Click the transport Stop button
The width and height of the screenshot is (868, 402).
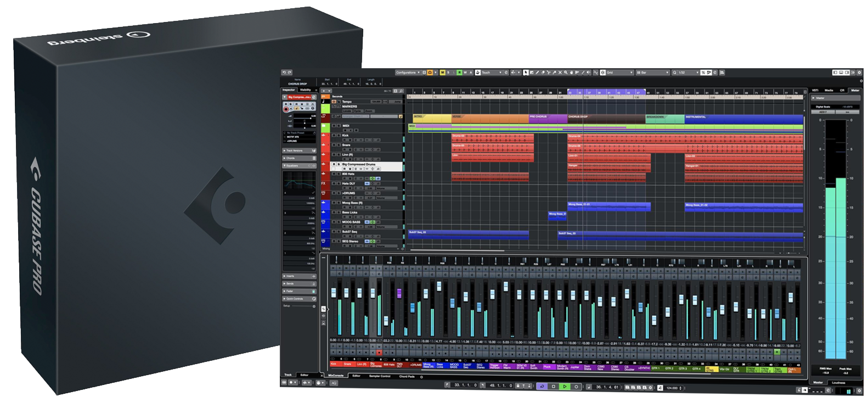pyautogui.click(x=553, y=386)
